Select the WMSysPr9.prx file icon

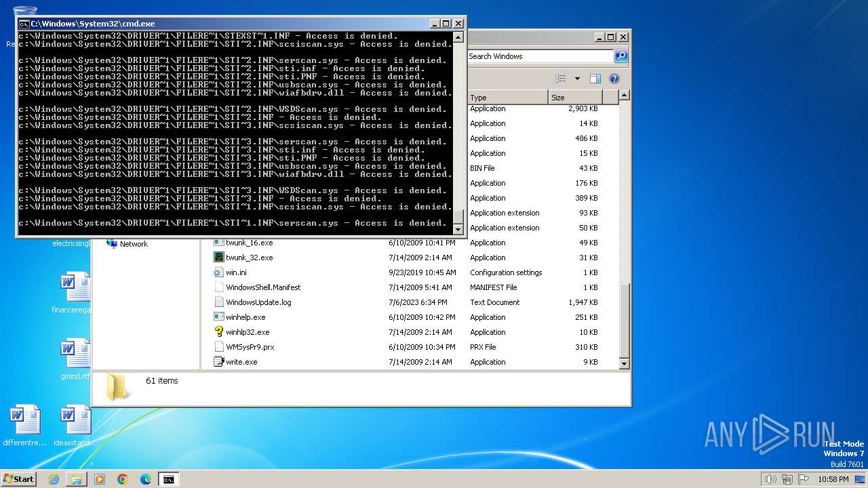point(218,347)
